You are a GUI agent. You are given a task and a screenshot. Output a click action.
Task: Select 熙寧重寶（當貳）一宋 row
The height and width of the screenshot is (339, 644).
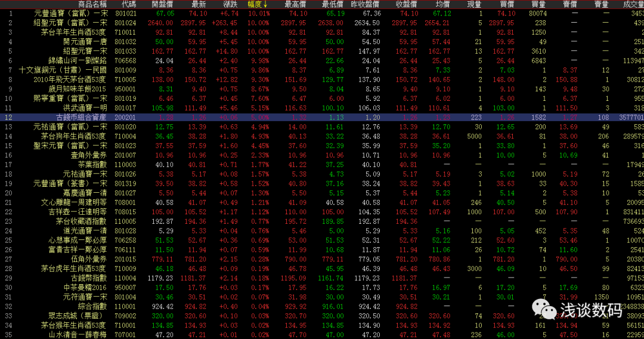point(322,98)
